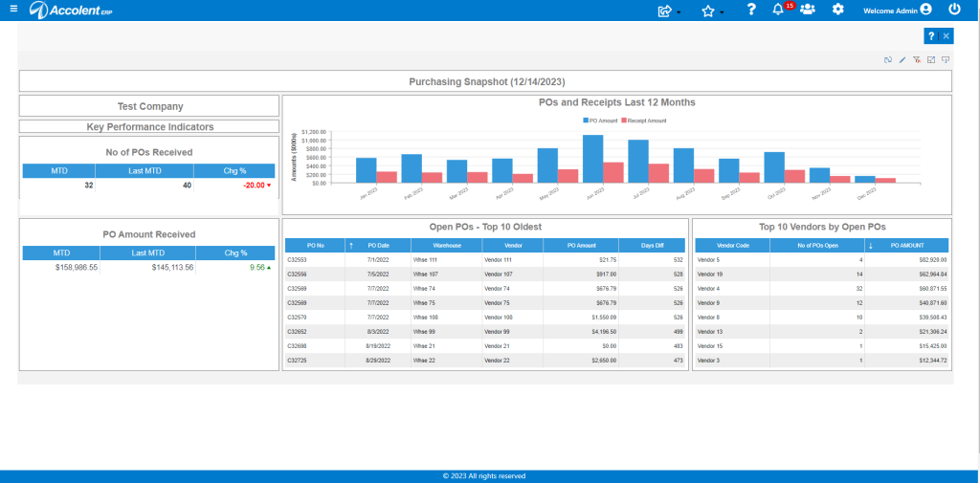Refresh the dashboard with the sync icon

click(x=887, y=60)
